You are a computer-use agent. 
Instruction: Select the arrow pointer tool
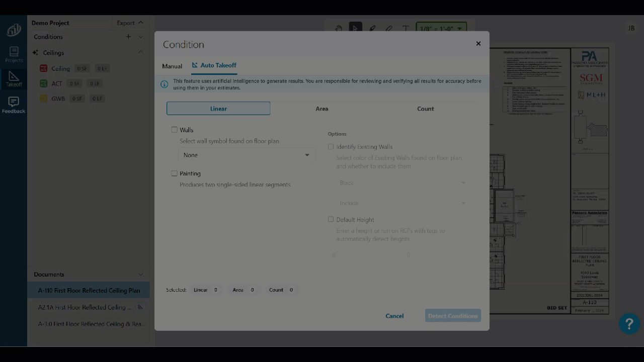click(x=356, y=29)
